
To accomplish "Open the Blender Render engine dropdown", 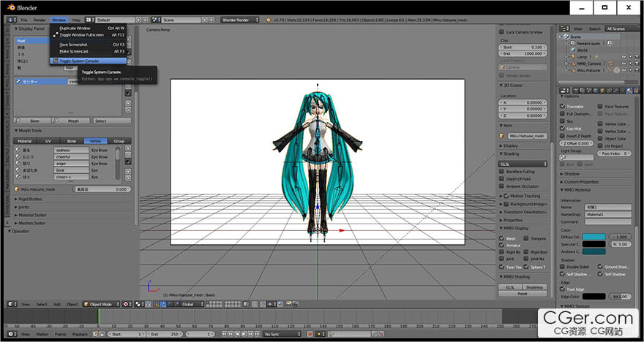I will (241, 20).
